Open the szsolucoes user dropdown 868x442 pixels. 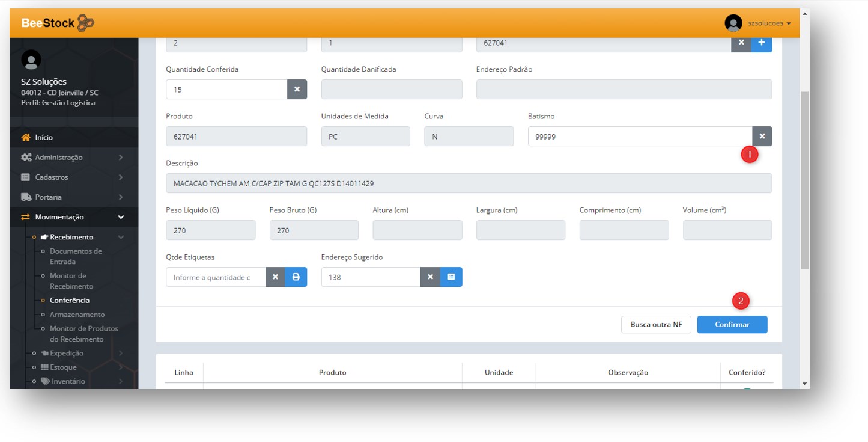click(759, 23)
